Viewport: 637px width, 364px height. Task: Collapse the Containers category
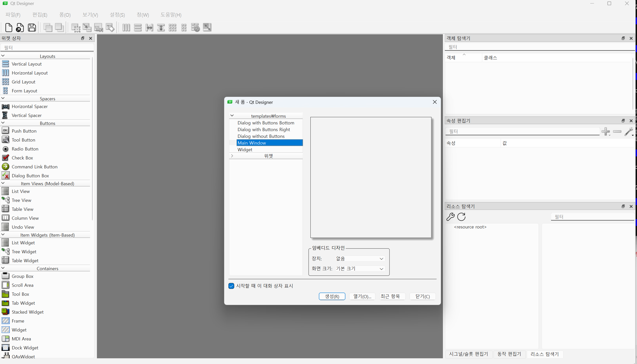3,268
